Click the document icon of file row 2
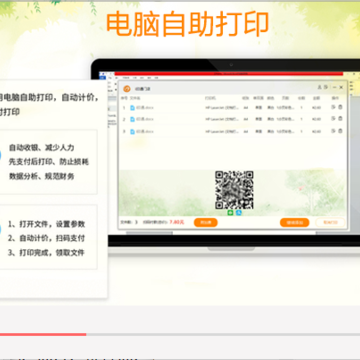 tap(132, 119)
